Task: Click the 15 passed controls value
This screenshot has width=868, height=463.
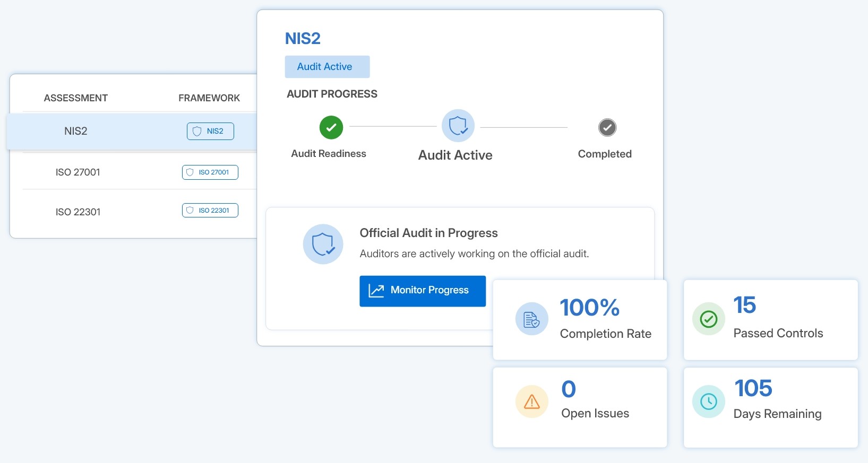Action: pyautogui.click(x=744, y=305)
